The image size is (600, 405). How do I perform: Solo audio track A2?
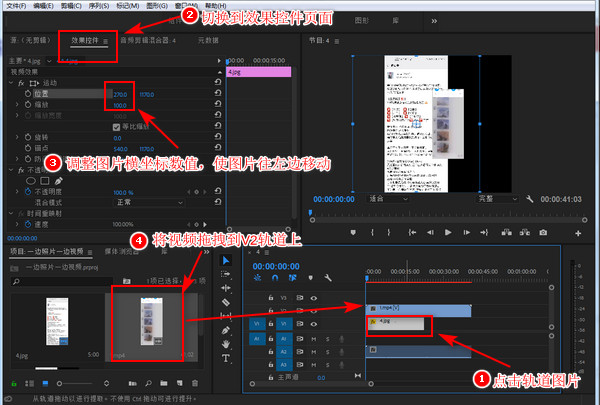click(x=328, y=352)
